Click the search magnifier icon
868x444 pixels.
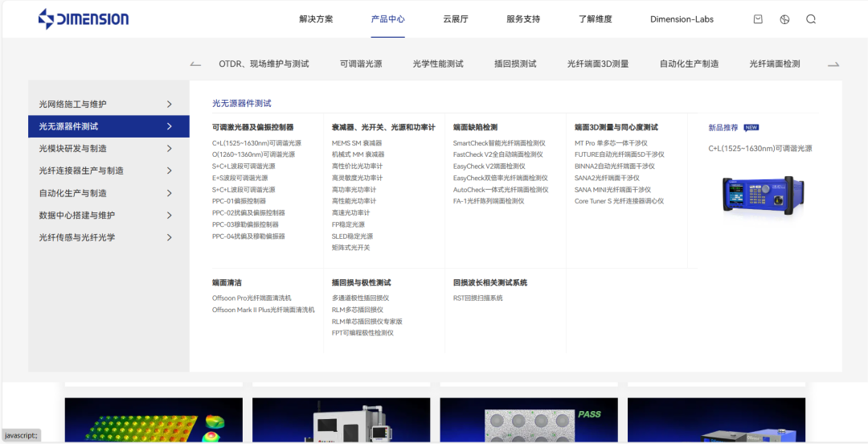coord(811,19)
